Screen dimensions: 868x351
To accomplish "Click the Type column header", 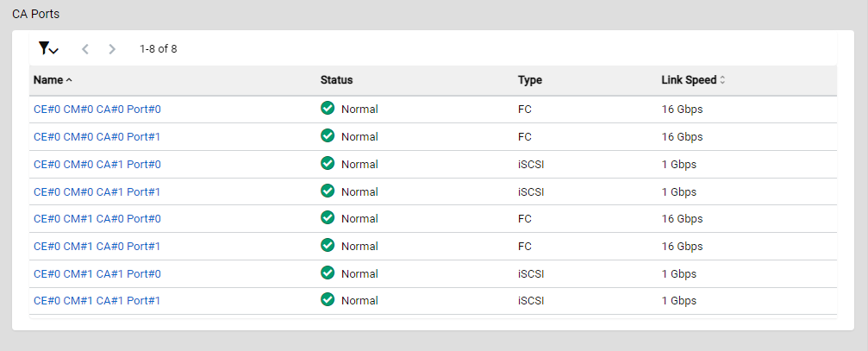I will coord(529,80).
